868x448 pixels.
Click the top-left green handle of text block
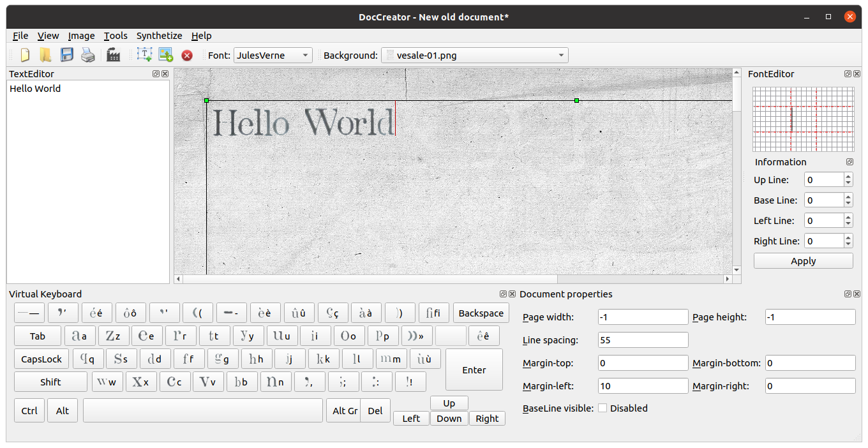[206, 100]
